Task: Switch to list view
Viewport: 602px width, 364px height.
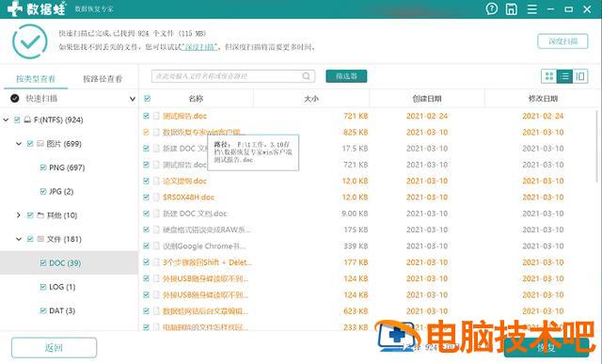Action: click(564, 76)
